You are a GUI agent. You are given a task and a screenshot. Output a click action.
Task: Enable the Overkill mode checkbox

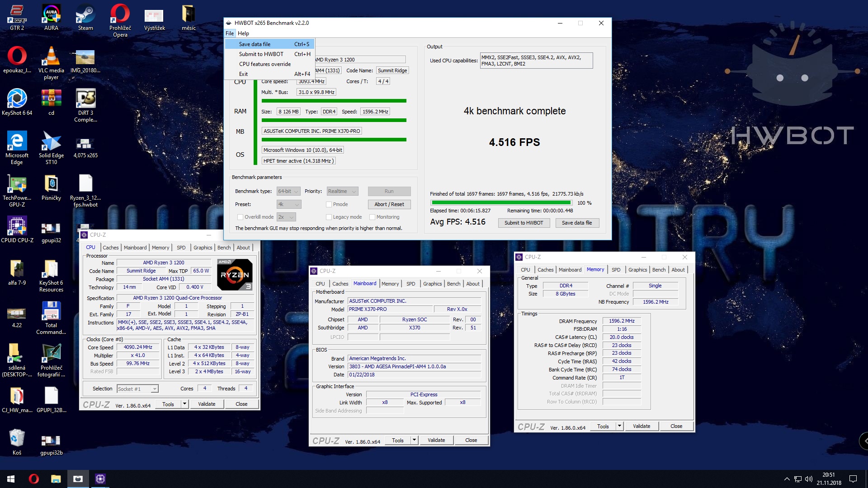241,217
